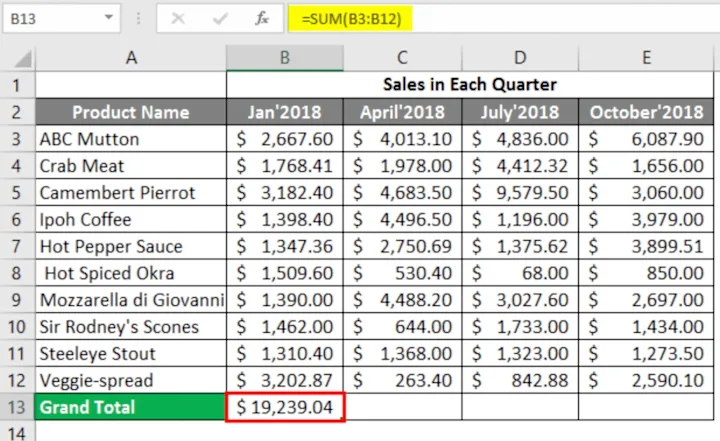Select the 'Crab Meat' cell
The height and width of the screenshot is (441, 720).
(131, 166)
